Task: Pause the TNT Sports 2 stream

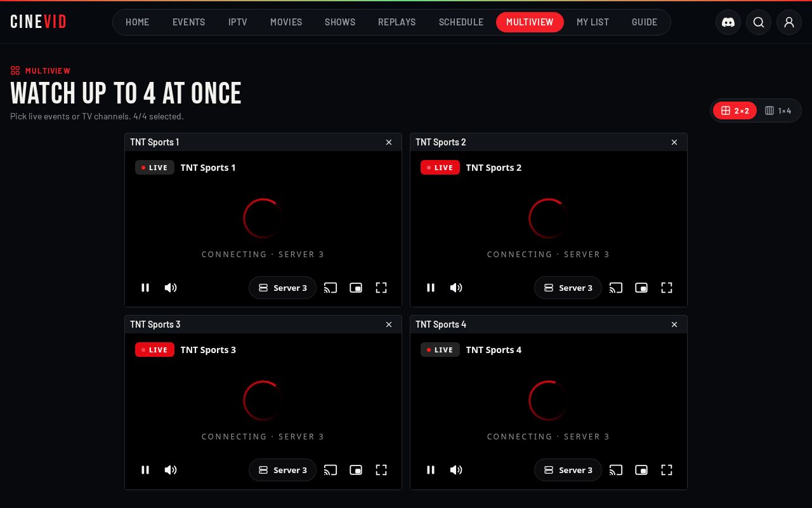Action: coord(431,288)
